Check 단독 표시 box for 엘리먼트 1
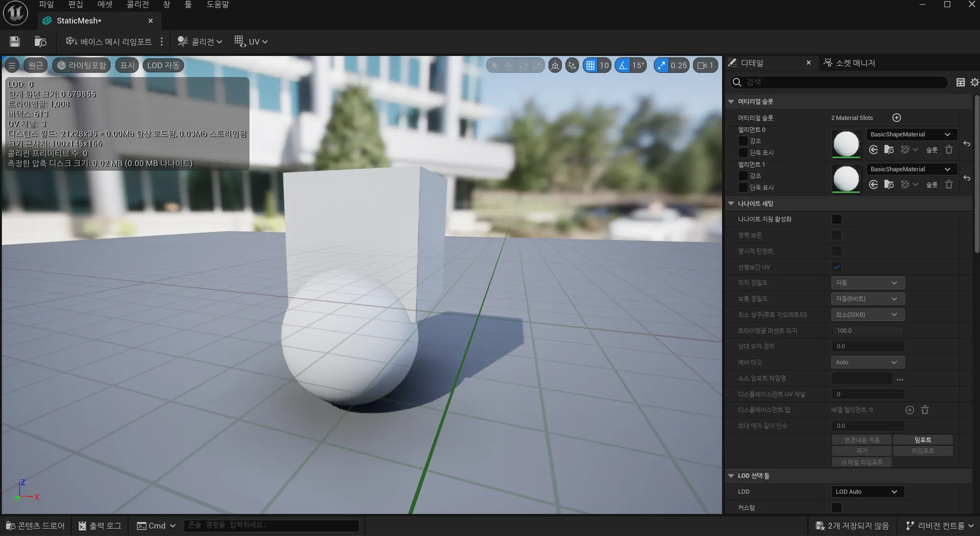Screen dimensions: 980x536 coord(743,188)
